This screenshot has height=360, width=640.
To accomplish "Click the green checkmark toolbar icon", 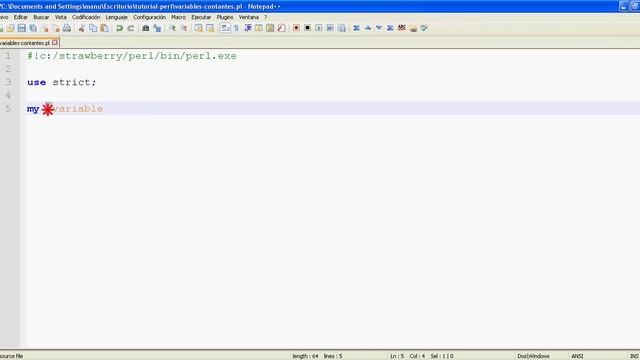I will coord(424,28).
